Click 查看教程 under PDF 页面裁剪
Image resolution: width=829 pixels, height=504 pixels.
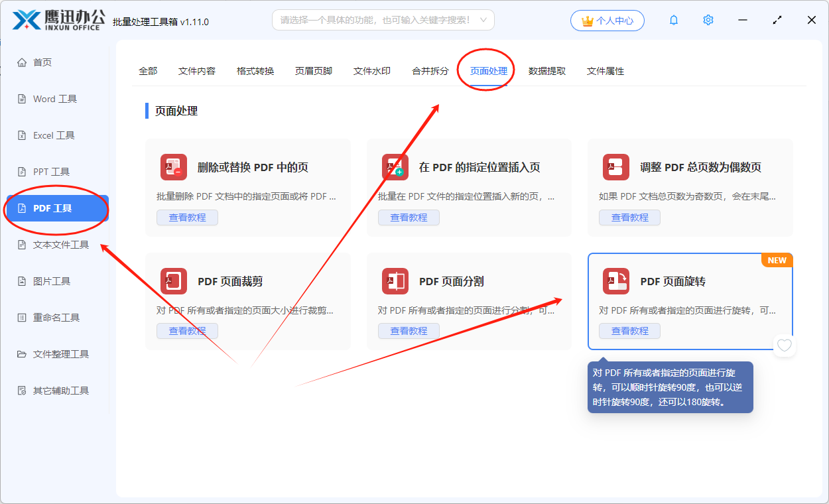(187, 330)
